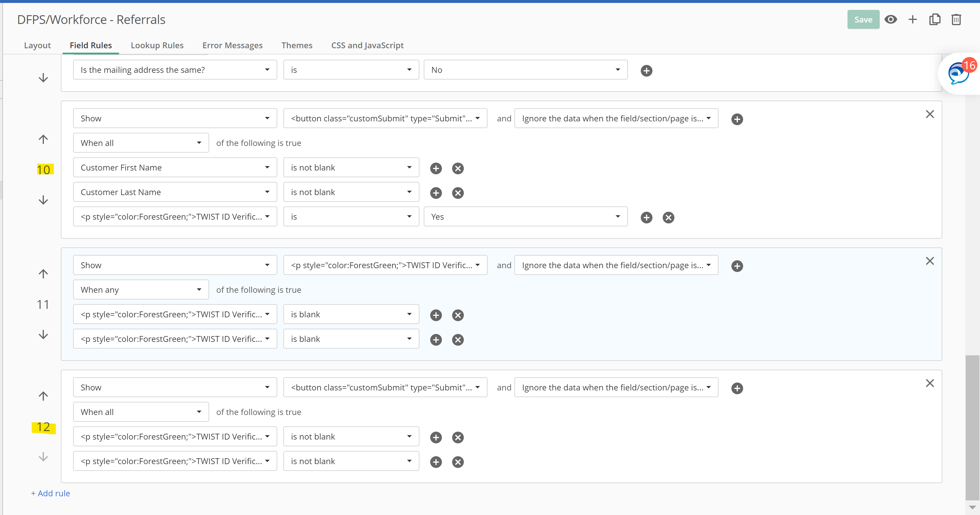980x515 pixels.
Task: Remove the Customer First Name condition
Action: click(458, 168)
